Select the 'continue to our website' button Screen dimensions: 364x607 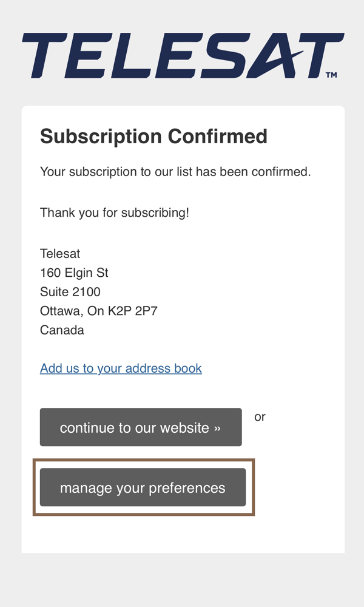pyautogui.click(x=141, y=427)
